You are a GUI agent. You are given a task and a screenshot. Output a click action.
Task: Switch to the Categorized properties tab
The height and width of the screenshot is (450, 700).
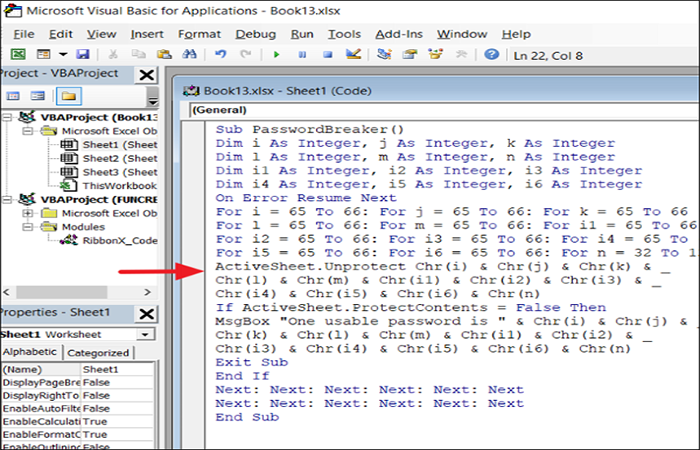click(x=98, y=353)
